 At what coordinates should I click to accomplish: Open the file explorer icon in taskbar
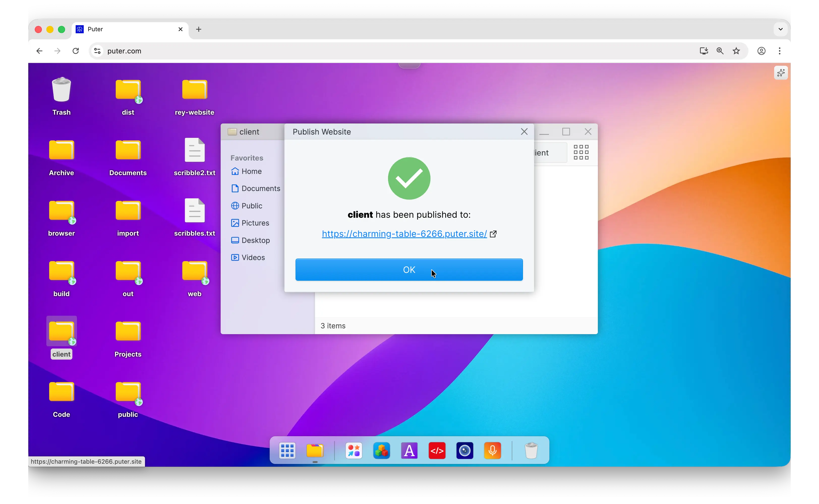click(x=315, y=451)
